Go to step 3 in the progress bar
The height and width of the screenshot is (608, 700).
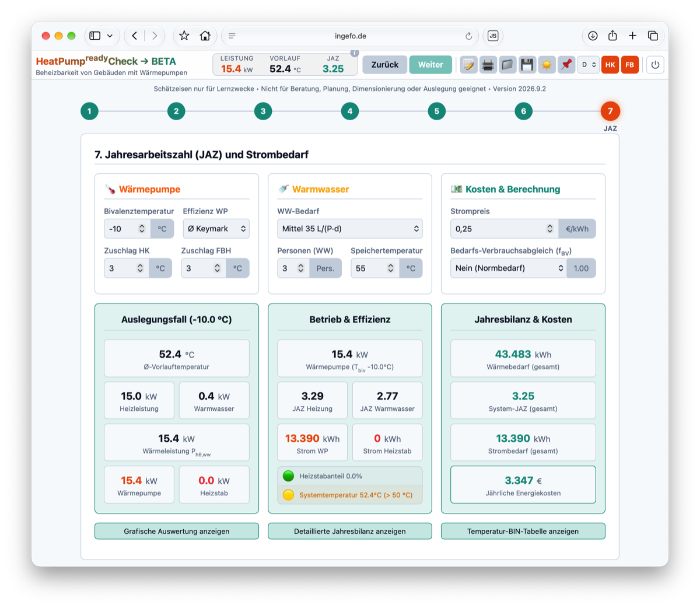click(263, 111)
